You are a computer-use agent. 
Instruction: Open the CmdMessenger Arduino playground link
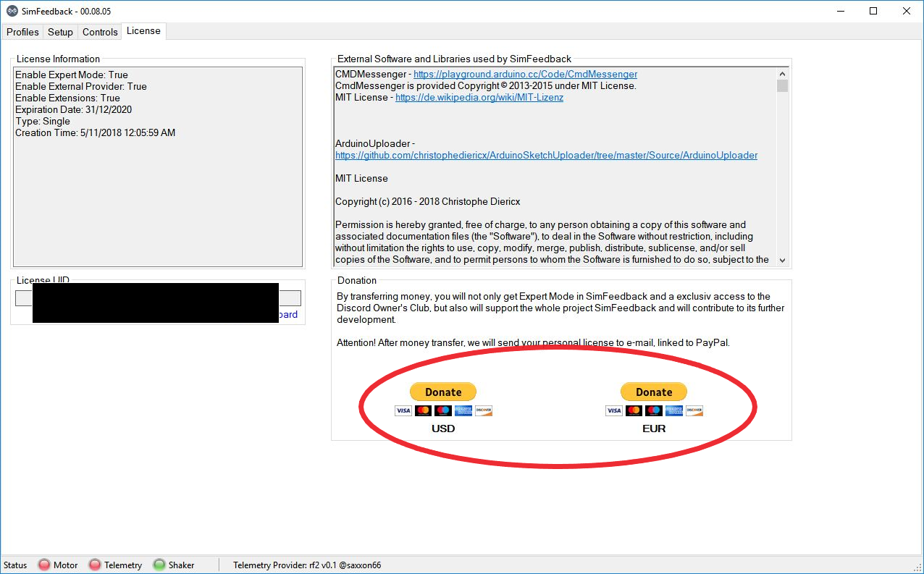525,75
